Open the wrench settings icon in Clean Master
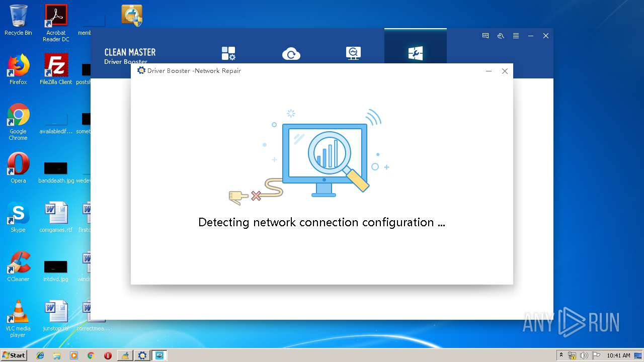This screenshot has width=644, height=362. [x=501, y=36]
